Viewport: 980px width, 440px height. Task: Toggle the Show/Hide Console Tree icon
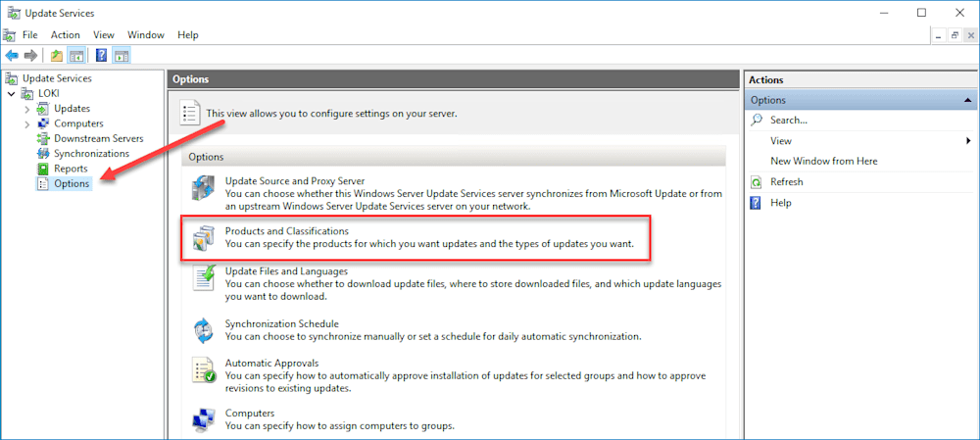tap(75, 56)
